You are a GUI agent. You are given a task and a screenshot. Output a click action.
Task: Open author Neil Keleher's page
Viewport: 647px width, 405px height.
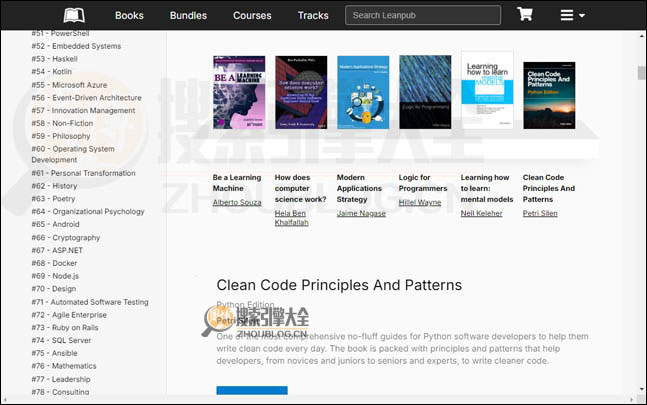481,213
